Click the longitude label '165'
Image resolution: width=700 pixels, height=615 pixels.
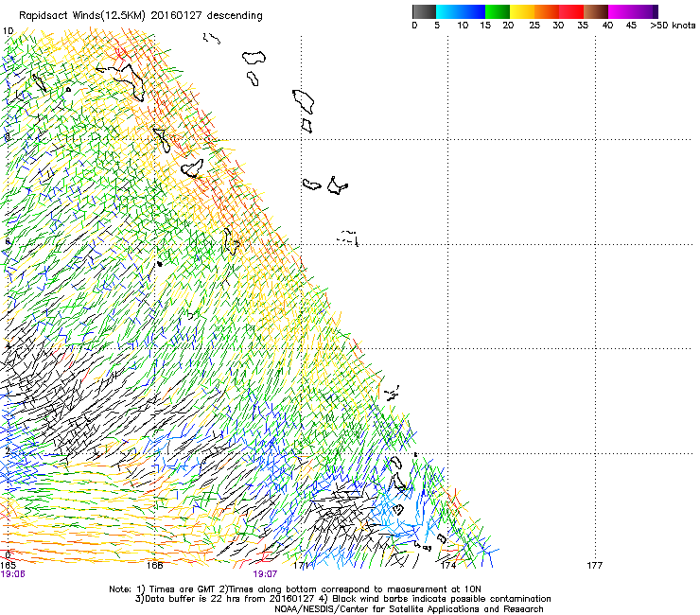pos(8,566)
